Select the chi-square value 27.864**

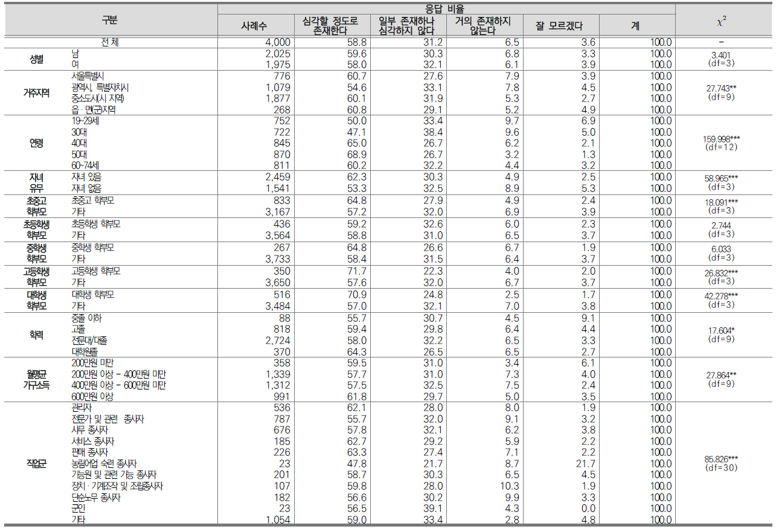tap(722, 376)
